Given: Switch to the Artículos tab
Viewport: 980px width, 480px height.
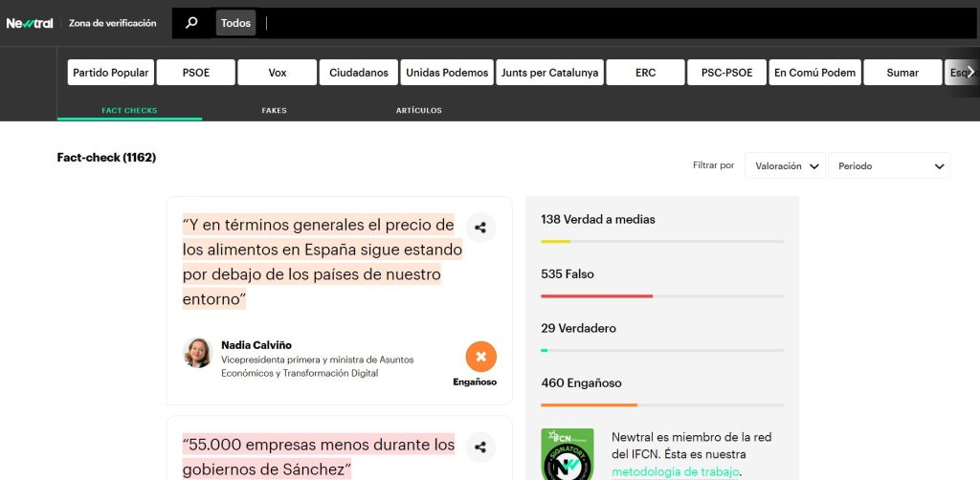Looking at the screenshot, I should pyautogui.click(x=419, y=111).
